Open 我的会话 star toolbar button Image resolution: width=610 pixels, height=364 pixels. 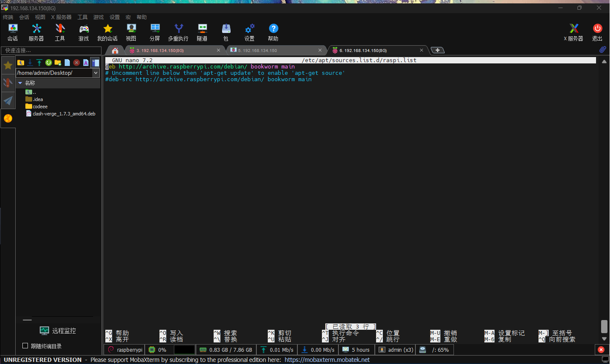pos(107,33)
